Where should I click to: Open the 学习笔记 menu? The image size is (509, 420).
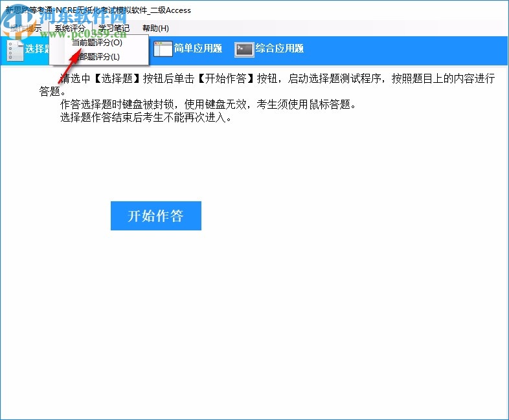114,28
